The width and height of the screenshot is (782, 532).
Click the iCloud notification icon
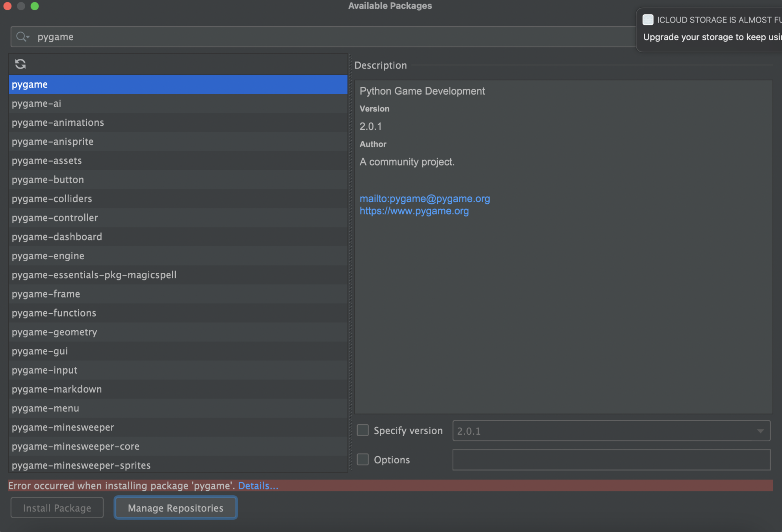pyautogui.click(x=648, y=20)
